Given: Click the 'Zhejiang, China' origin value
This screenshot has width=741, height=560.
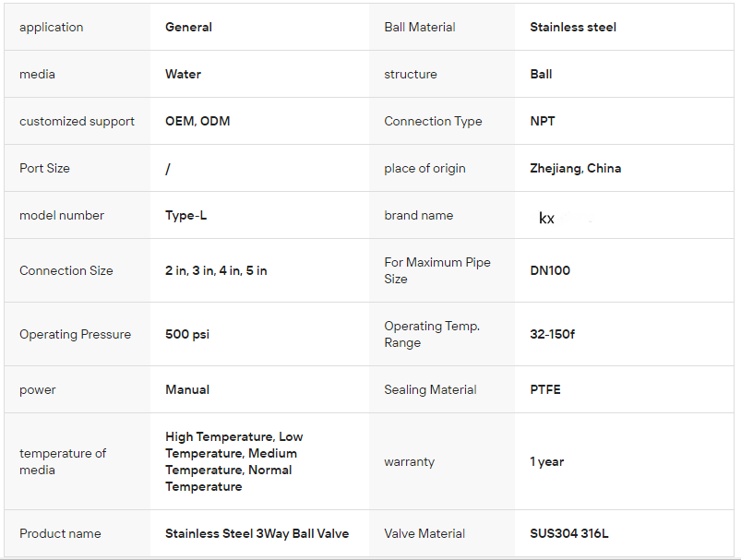Looking at the screenshot, I should point(575,168).
